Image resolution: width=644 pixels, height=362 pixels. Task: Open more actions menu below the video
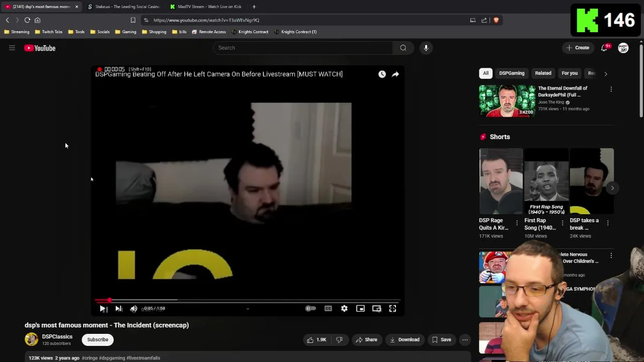click(x=465, y=339)
